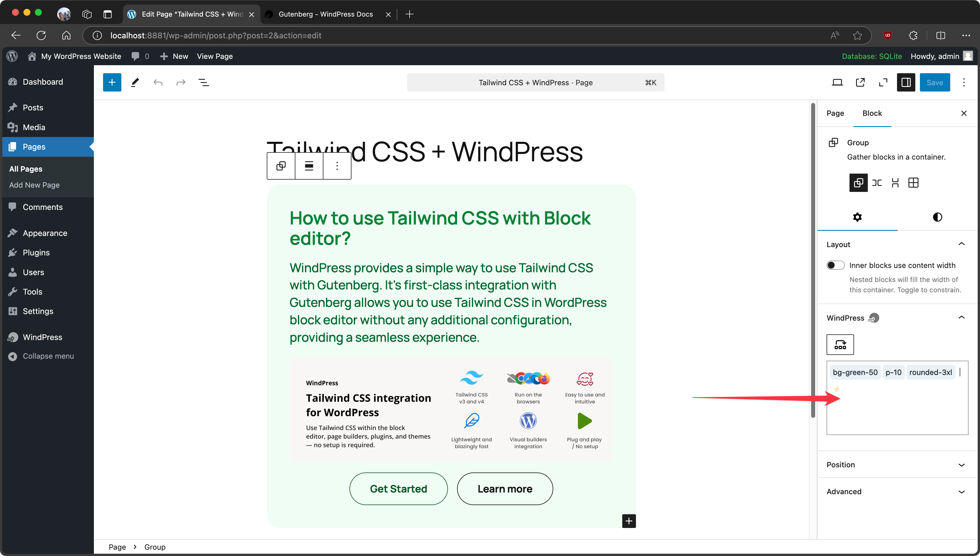Click the Add New Page link
The image size is (980, 556).
pyautogui.click(x=34, y=185)
